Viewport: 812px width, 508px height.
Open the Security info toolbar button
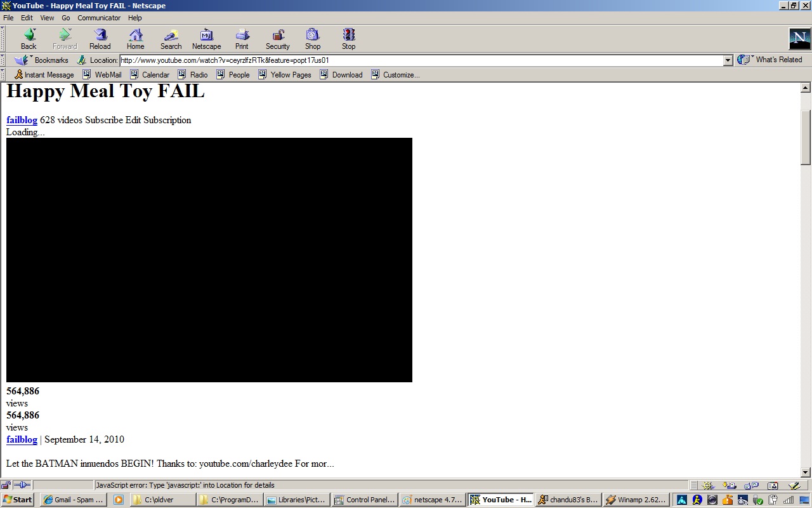pyautogui.click(x=278, y=39)
